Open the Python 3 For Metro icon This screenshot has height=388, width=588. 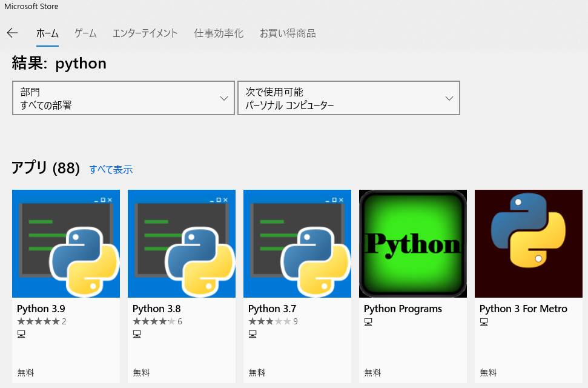[529, 244]
